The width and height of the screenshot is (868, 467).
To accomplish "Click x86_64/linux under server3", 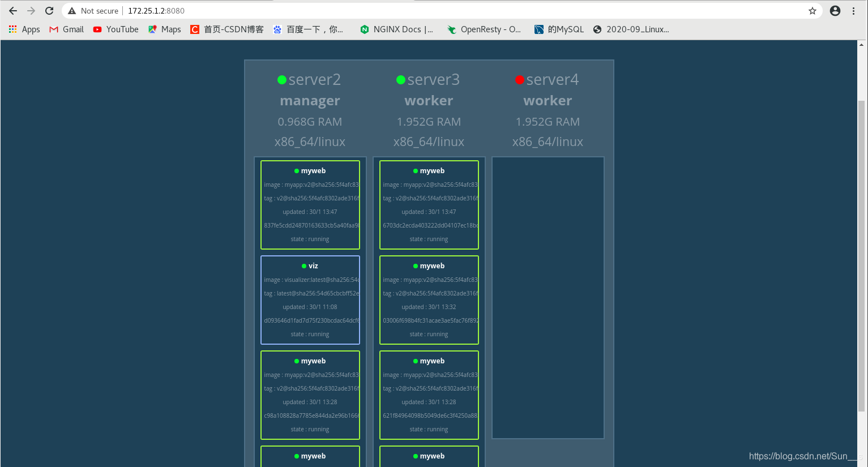I will 429,142.
